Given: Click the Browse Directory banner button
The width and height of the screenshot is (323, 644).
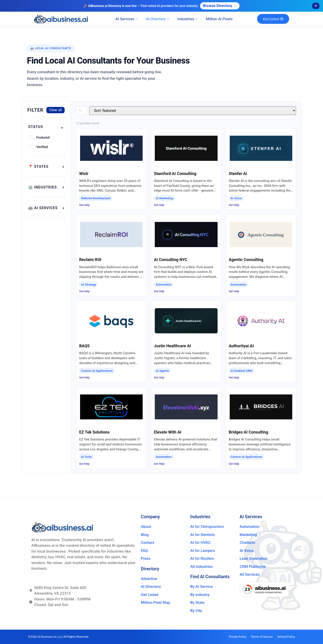Looking at the screenshot, I should (x=220, y=6).
